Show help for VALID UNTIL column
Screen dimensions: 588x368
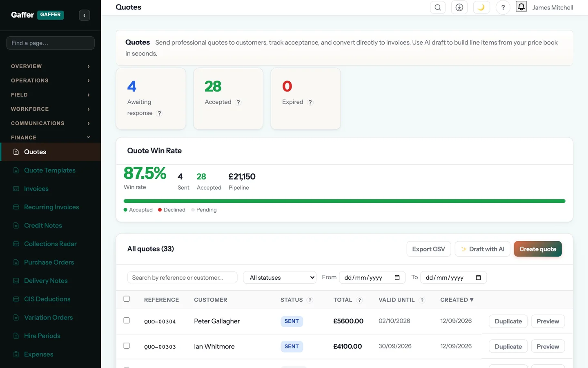[x=422, y=300]
